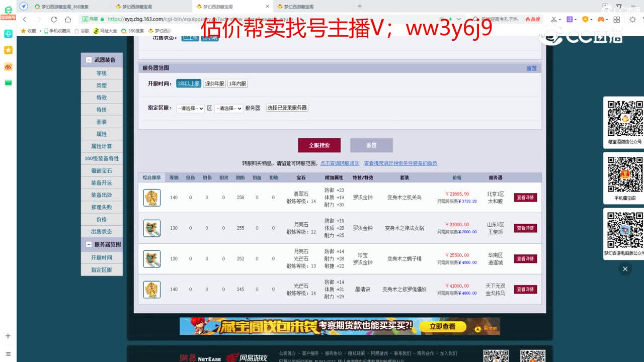Click 立即查看 on the banner ad
This screenshot has width=644, height=362.
[442, 326]
